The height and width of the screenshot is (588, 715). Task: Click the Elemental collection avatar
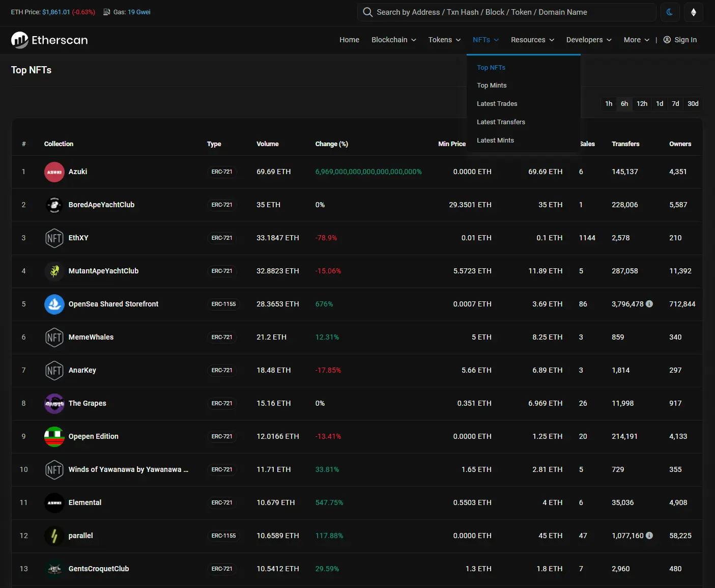click(54, 503)
